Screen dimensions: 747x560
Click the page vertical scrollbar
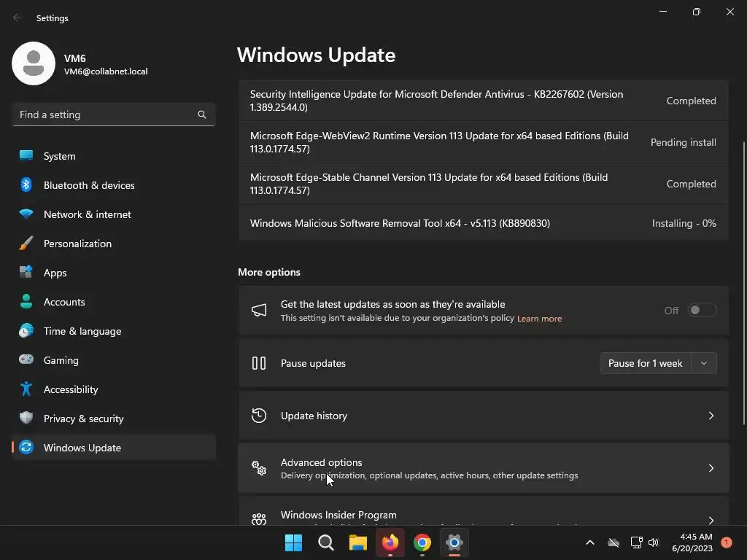click(744, 283)
